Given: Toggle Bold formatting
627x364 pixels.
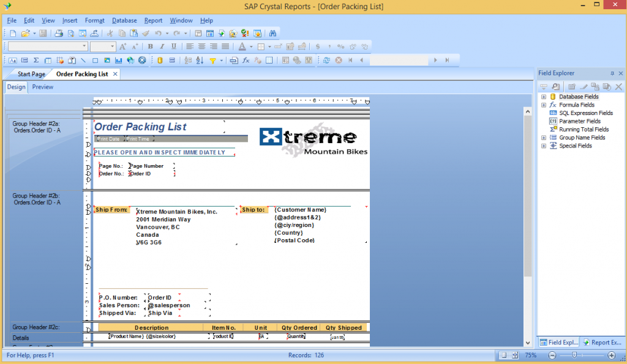Looking at the screenshot, I should coord(151,46).
